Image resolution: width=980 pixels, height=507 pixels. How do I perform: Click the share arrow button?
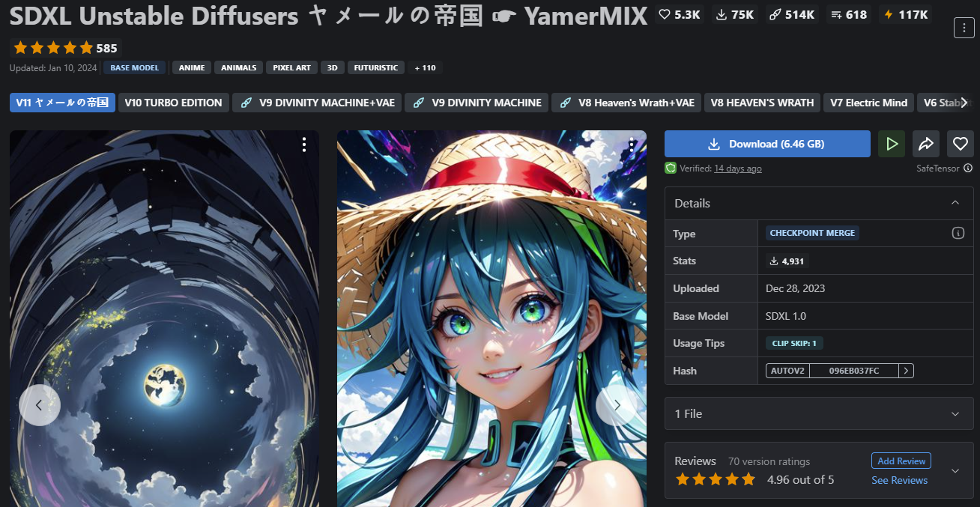(x=926, y=144)
